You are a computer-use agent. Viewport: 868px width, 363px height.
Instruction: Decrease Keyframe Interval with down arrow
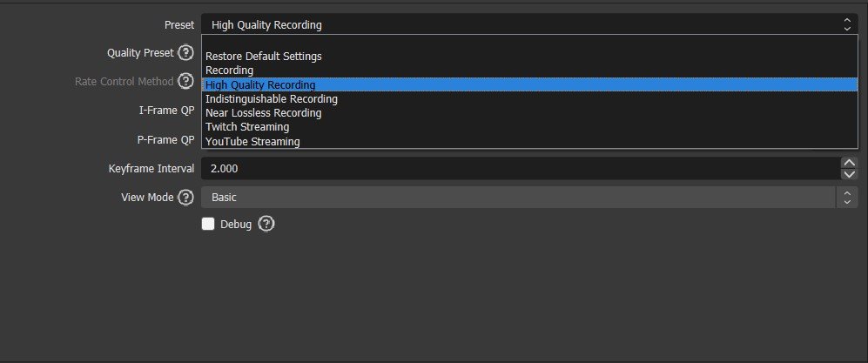(850, 174)
